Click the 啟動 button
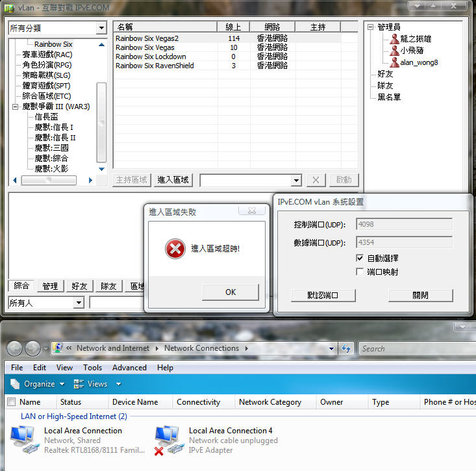476x471 pixels. click(344, 180)
